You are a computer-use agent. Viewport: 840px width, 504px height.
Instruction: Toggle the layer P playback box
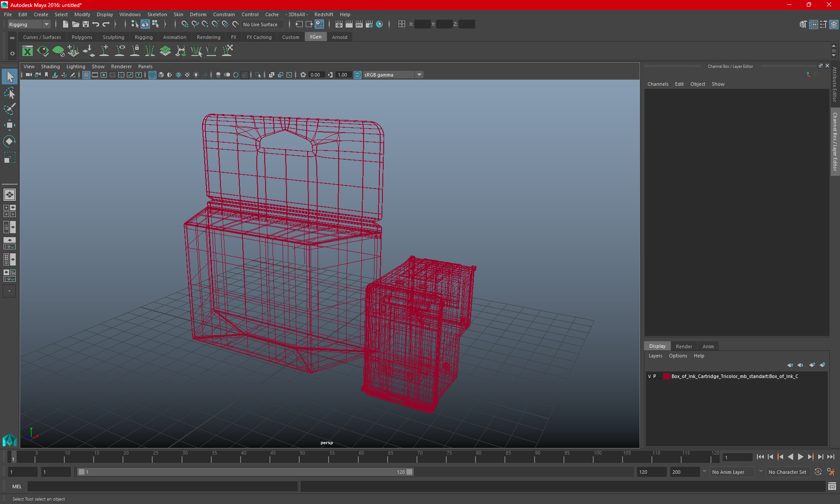[655, 376]
